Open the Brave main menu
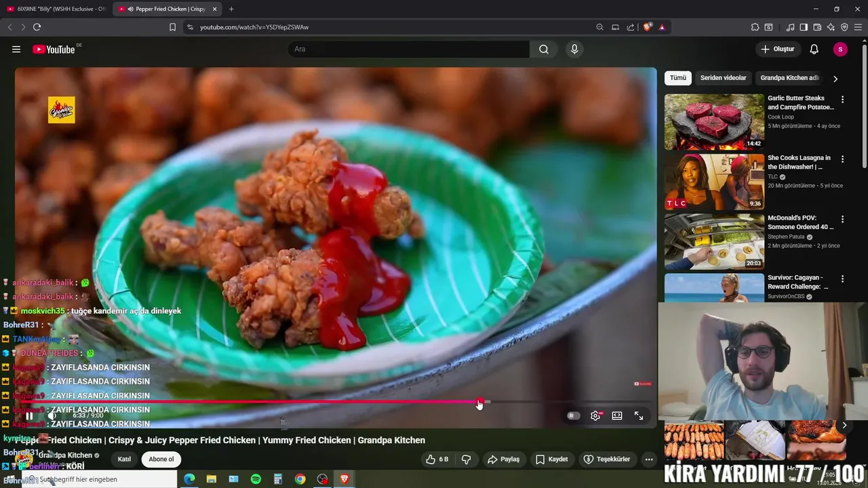Screen dimensions: 868x488 [859, 27]
